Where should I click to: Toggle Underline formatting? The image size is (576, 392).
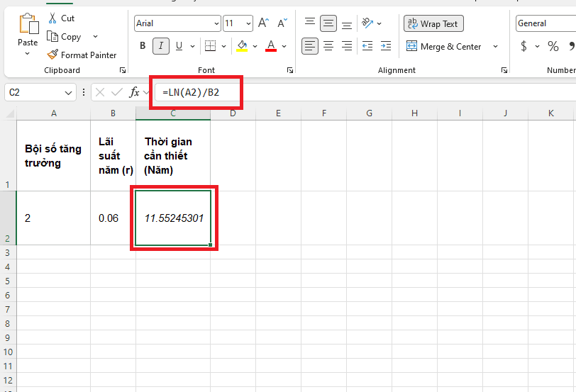click(179, 46)
